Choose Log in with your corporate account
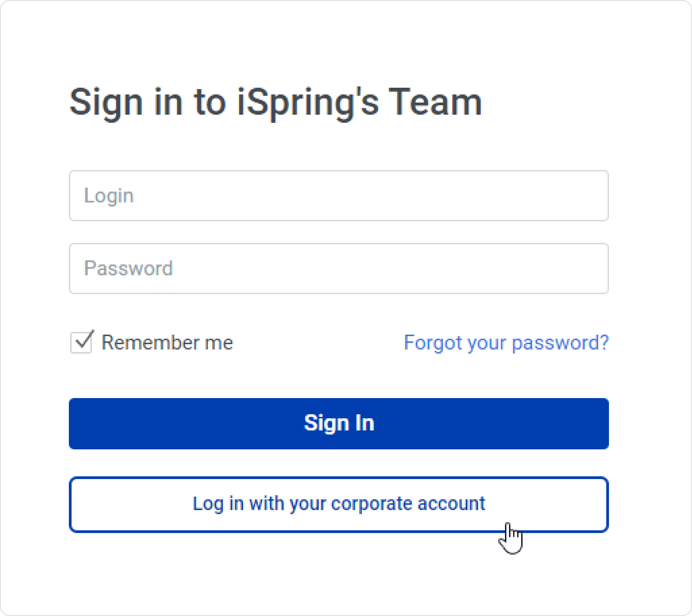Image resolution: width=692 pixels, height=616 pixels. [x=339, y=505]
